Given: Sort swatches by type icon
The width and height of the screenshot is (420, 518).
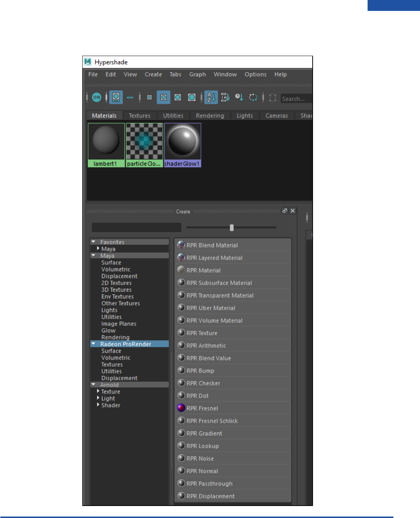Looking at the screenshot, I should (x=225, y=97).
